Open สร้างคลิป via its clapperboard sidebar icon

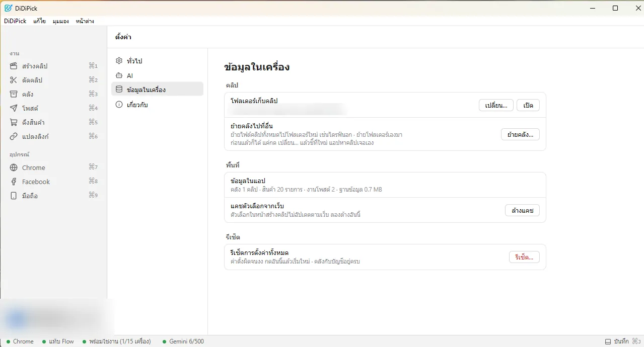[14, 66]
